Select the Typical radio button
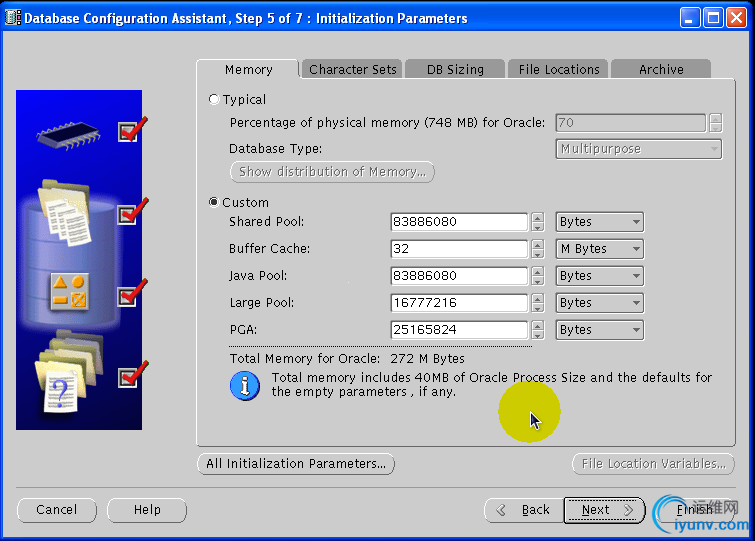The height and width of the screenshot is (541, 755). [x=214, y=99]
